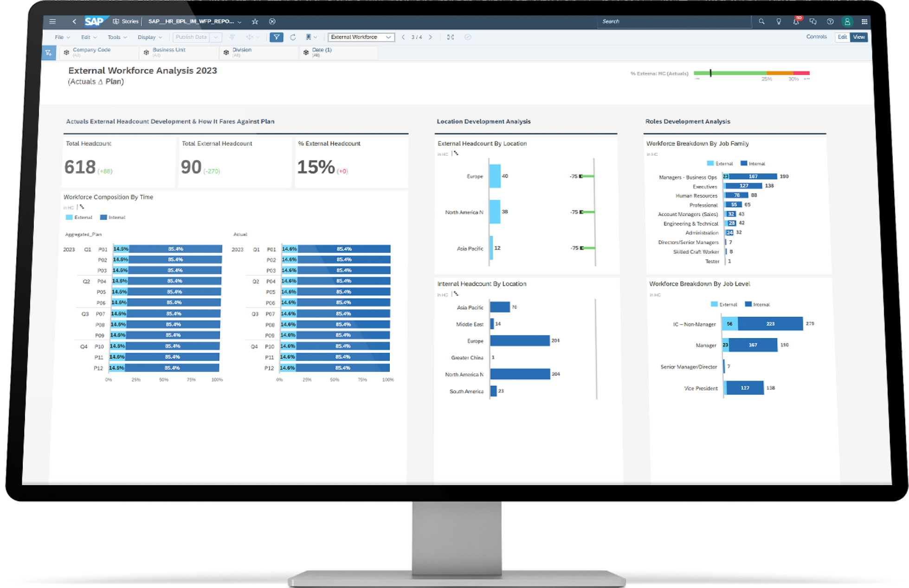The image size is (909, 588).
Task: Click the notifications bell icon
Action: (796, 21)
